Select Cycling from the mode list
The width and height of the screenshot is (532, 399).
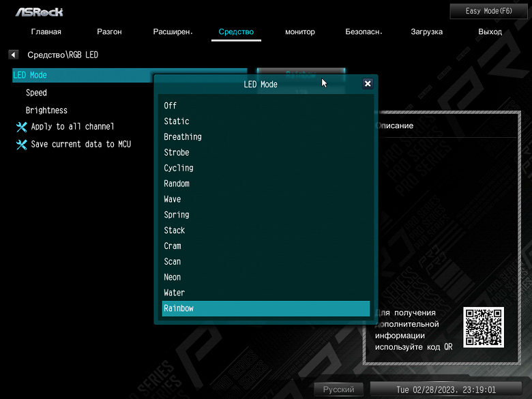[x=266, y=168]
